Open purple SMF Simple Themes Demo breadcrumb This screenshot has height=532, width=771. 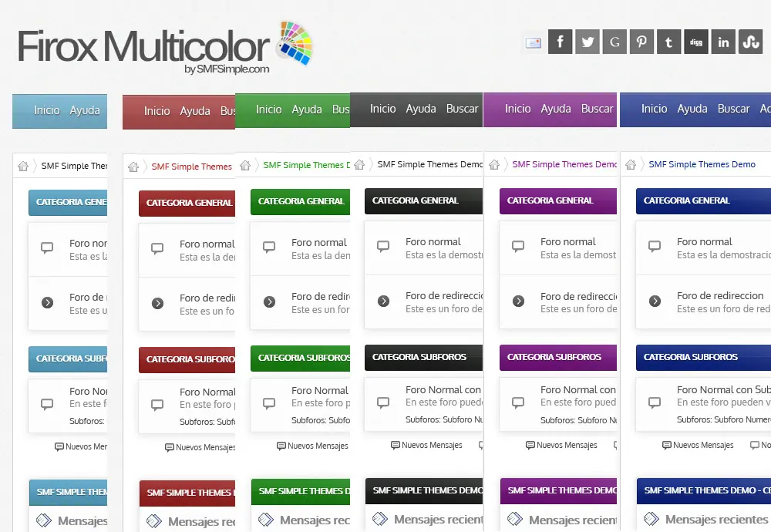coord(564,165)
